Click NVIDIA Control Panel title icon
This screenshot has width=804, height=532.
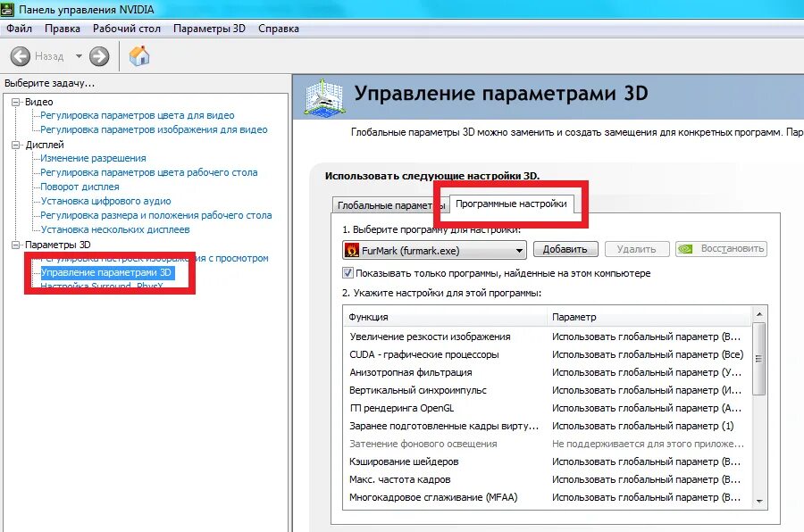click(7, 9)
